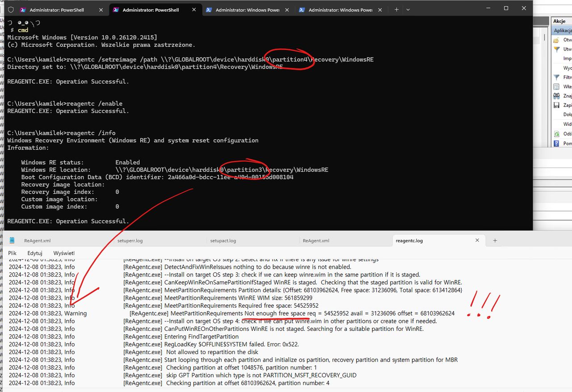Click the 'Wid' action in the Akcje panel
The width and height of the screenshot is (572, 392).
[x=567, y=124]
